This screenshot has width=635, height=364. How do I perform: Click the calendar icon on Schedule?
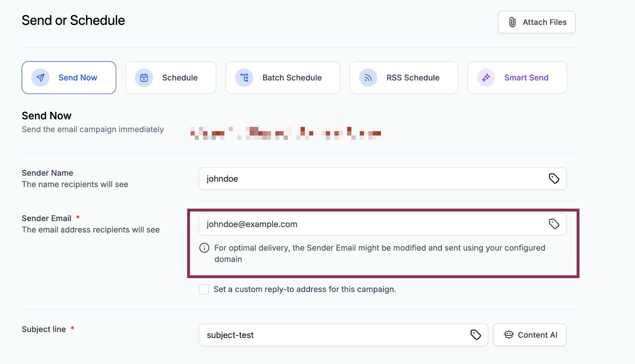coord(144,78)
